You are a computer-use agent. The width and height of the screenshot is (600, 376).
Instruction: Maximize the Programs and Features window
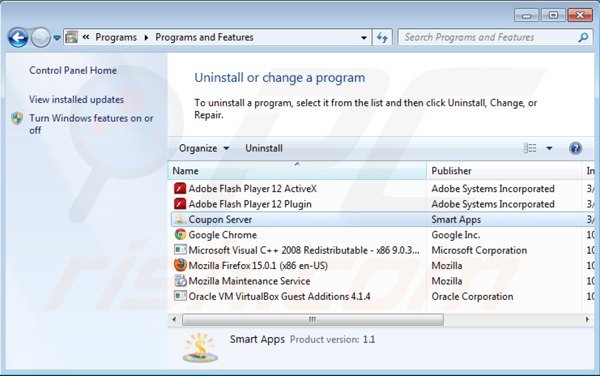553,15
